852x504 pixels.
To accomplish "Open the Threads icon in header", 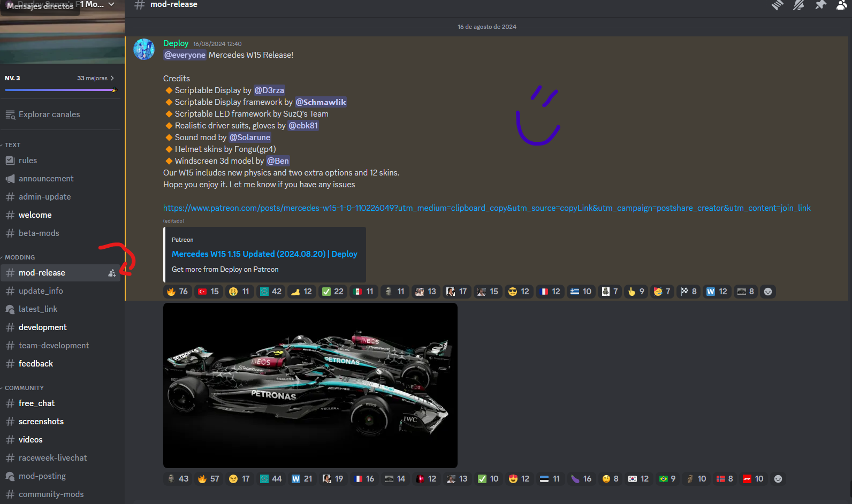I will [778, 5].
